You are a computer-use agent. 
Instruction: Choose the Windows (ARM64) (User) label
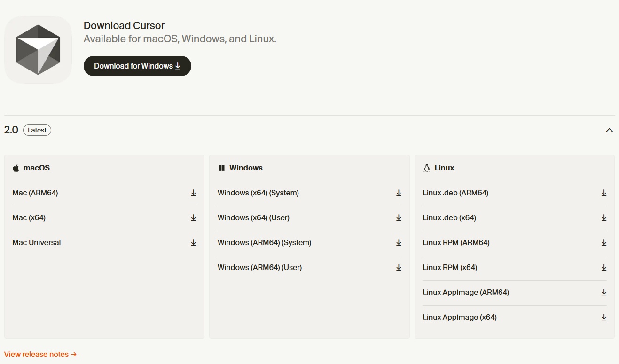point(259,267)
